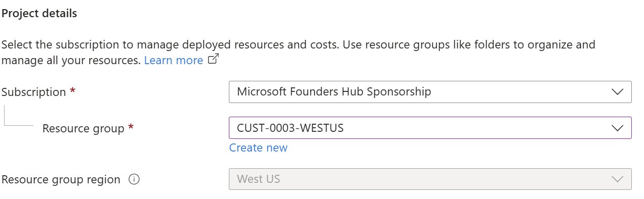644x199 pixels.
Task: Click the Project details heading
Action: [x=39, y=14]
